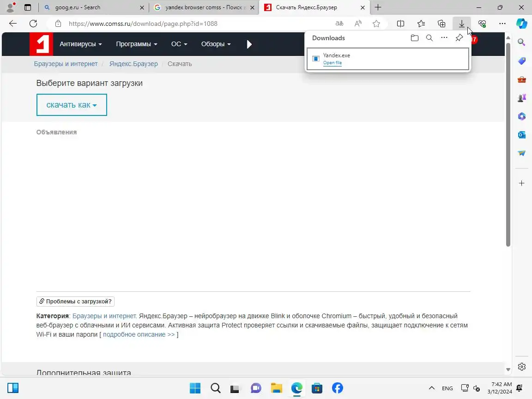Screen dimensions: 532x399
Task: Click the scrollbar down arrow
Action: point(508,369)
